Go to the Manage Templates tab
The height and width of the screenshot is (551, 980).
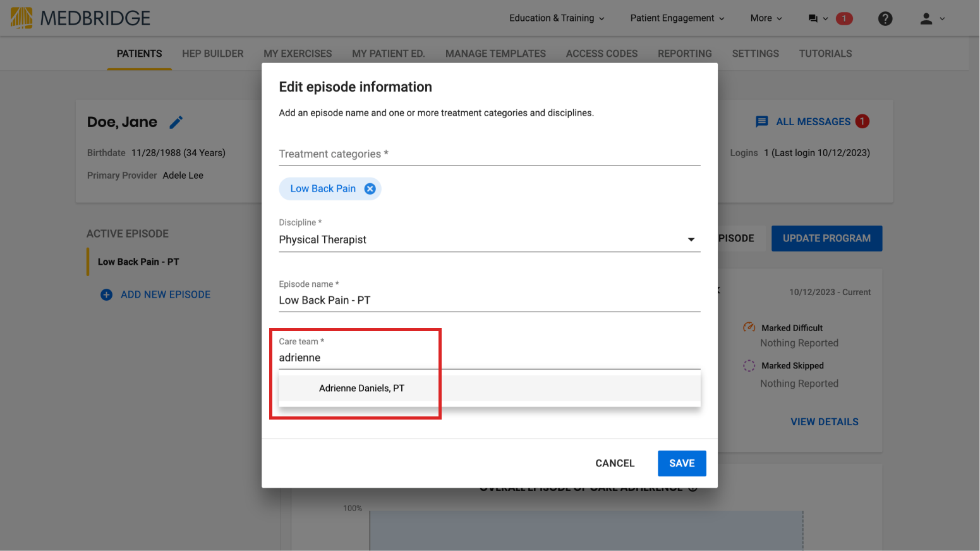(495, 54)
